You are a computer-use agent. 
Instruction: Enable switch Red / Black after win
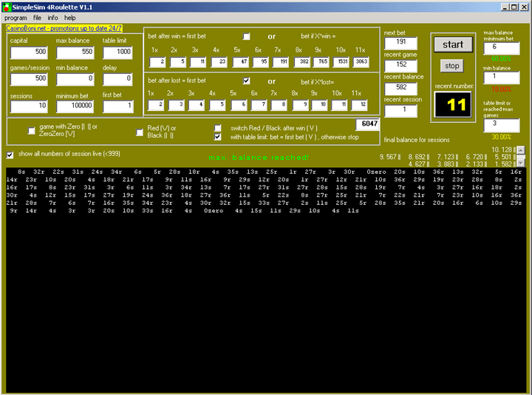click(218, 128)
